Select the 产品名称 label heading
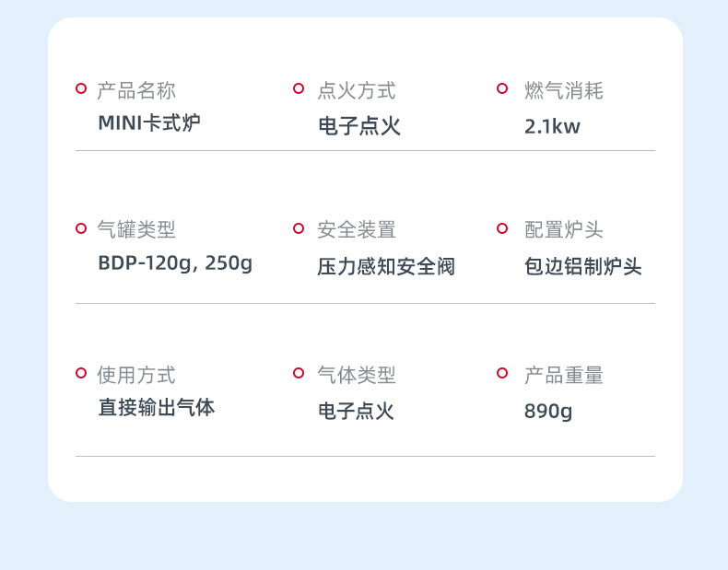Screen dimensions: 728x570 [136, 90]
